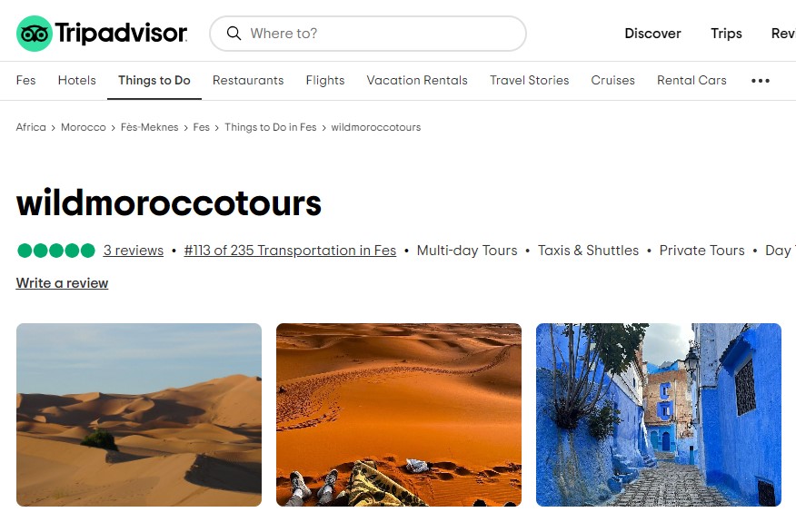Open the Trips page
The image size is (796, 532).
(x=726, y=34)
